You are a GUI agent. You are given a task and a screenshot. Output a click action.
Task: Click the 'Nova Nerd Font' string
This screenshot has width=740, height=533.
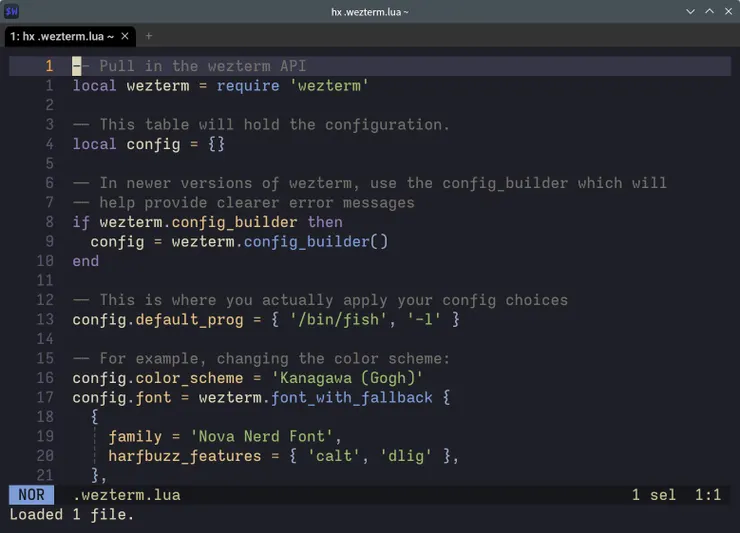[261, 437]
